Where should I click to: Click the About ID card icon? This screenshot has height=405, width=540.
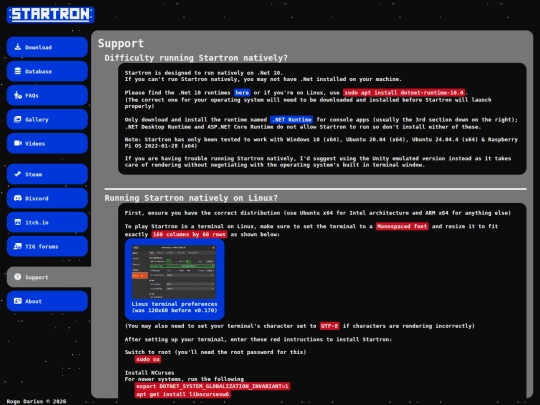pos(18,301)
